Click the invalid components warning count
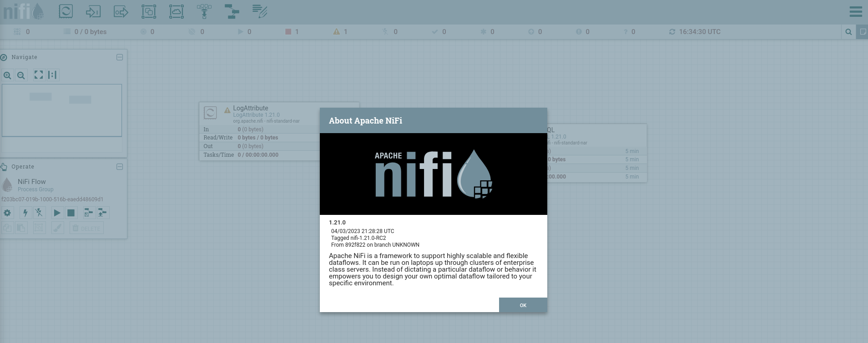Viewport: 868px width, 343px height. (340, 32)
